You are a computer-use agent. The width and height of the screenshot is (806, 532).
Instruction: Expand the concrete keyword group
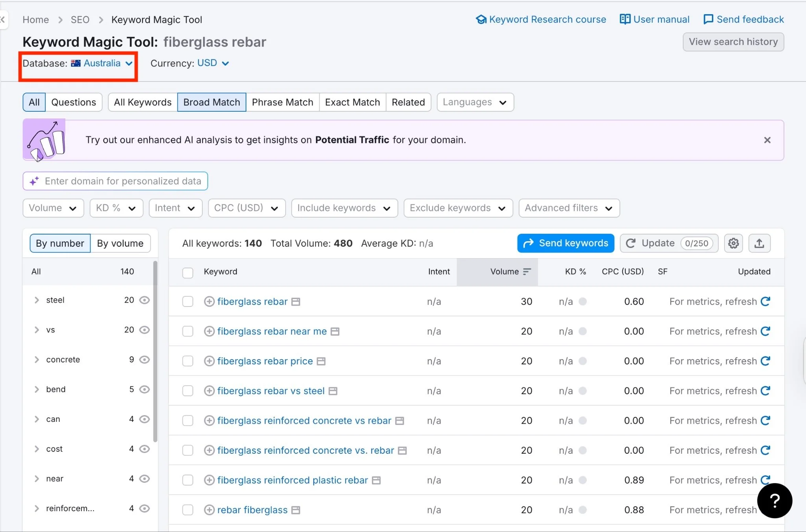(x=37, y=360)
